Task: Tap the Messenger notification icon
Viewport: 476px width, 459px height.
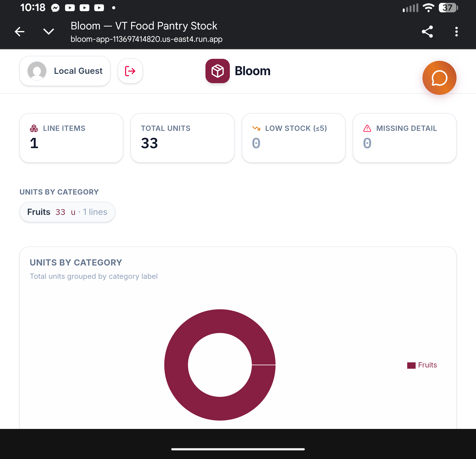Action: [55, 8]
